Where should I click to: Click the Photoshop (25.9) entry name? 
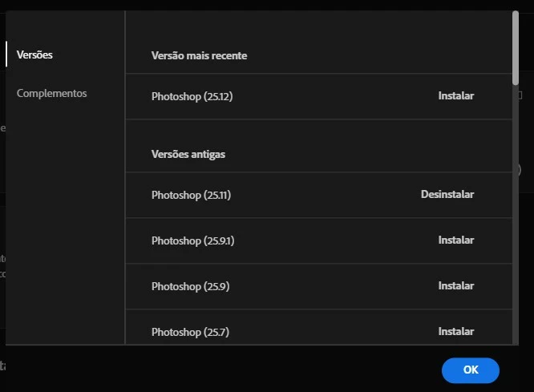tap(190, 286)
